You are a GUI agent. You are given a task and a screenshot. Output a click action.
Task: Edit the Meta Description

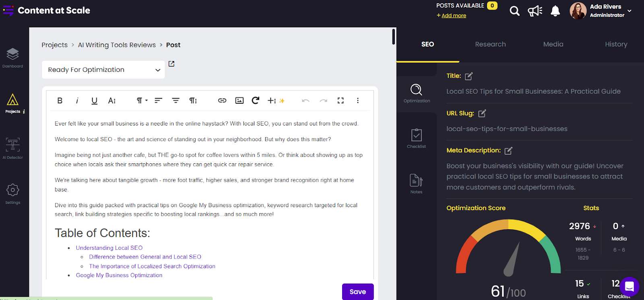(x=509, y=151)
